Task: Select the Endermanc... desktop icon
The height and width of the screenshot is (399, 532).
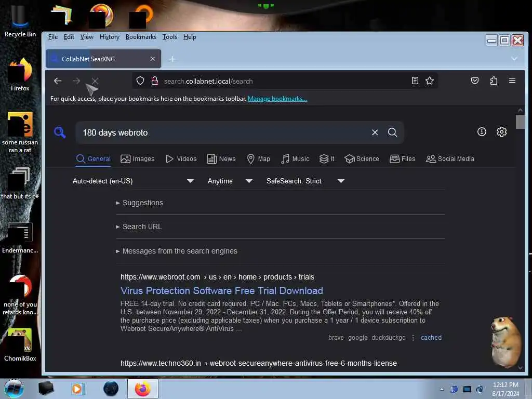Action: pos(20,237)
